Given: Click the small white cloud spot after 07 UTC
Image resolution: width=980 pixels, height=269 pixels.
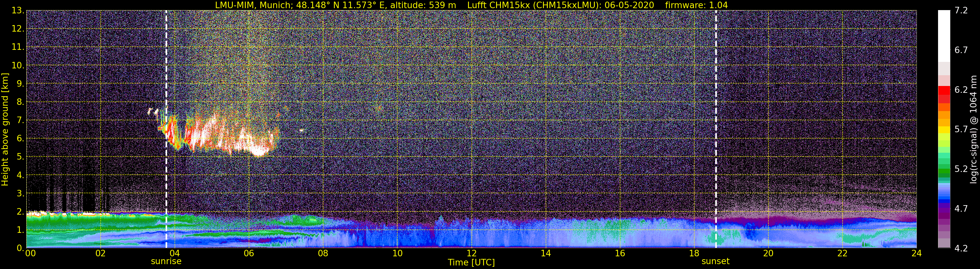Looking at the screenshot, I should 301,130.
